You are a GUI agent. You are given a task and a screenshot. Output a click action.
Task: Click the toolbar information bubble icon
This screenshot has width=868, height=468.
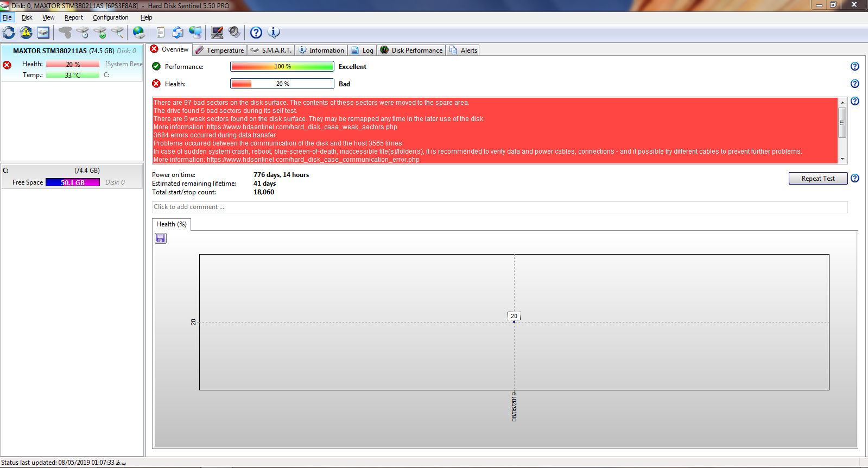[274, 33]
